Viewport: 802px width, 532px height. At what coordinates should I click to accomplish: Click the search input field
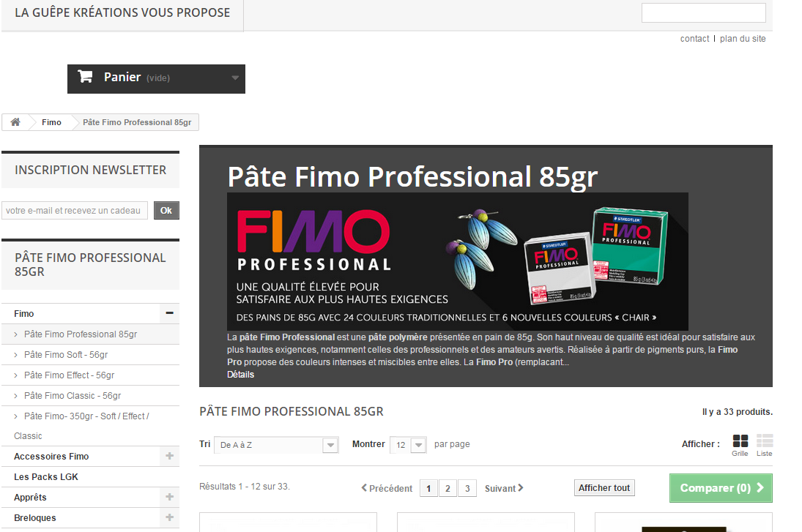pyautogui.click(x=703, y=12)
